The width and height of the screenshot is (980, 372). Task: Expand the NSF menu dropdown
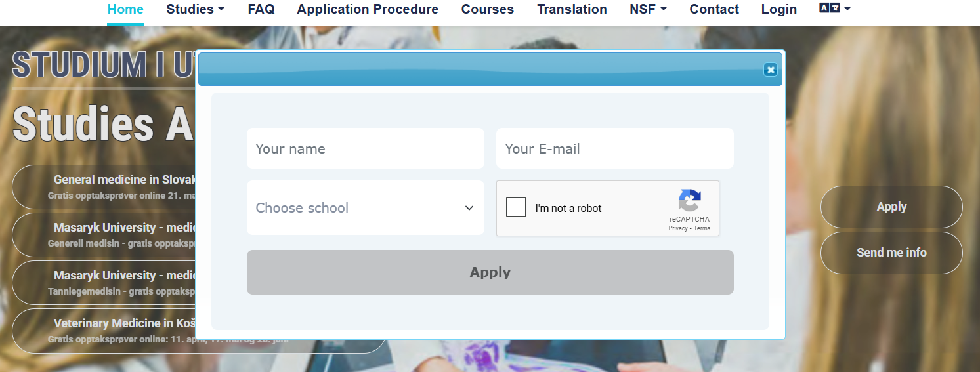pos(649,9)
